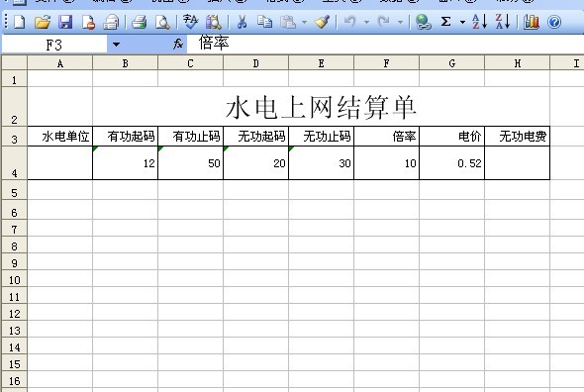Select column G header
Screen dimensions: 584x392
pos(451,63)
